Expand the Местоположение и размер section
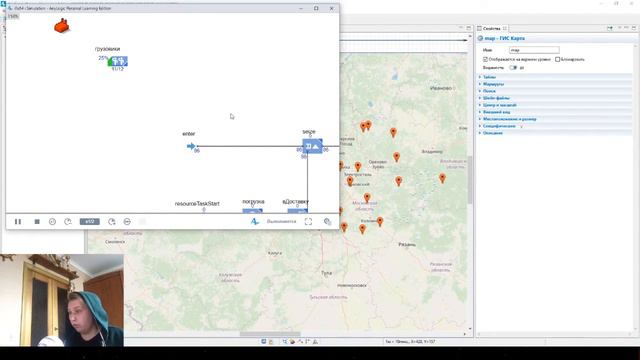This screenshot has height=360, width=640. point(555,119)
